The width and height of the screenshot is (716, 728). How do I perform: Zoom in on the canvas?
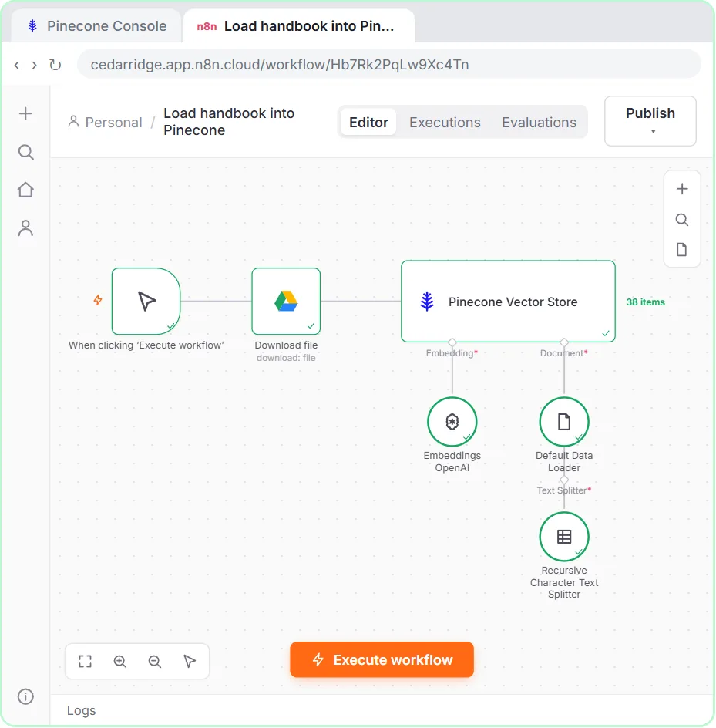[120, 661]
